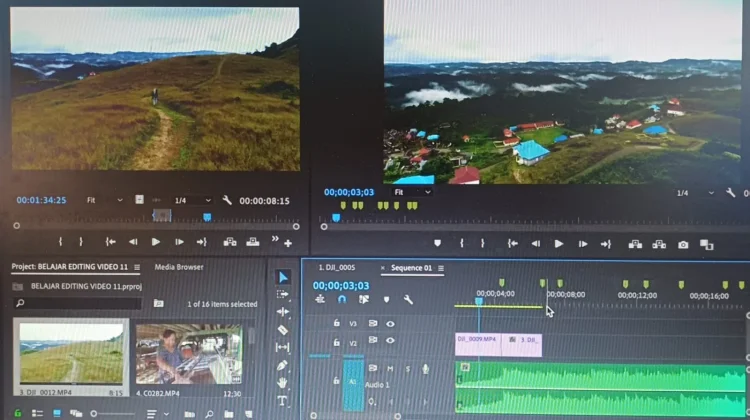Expand Source monitor more buttons chevrons

pos(275,238)
